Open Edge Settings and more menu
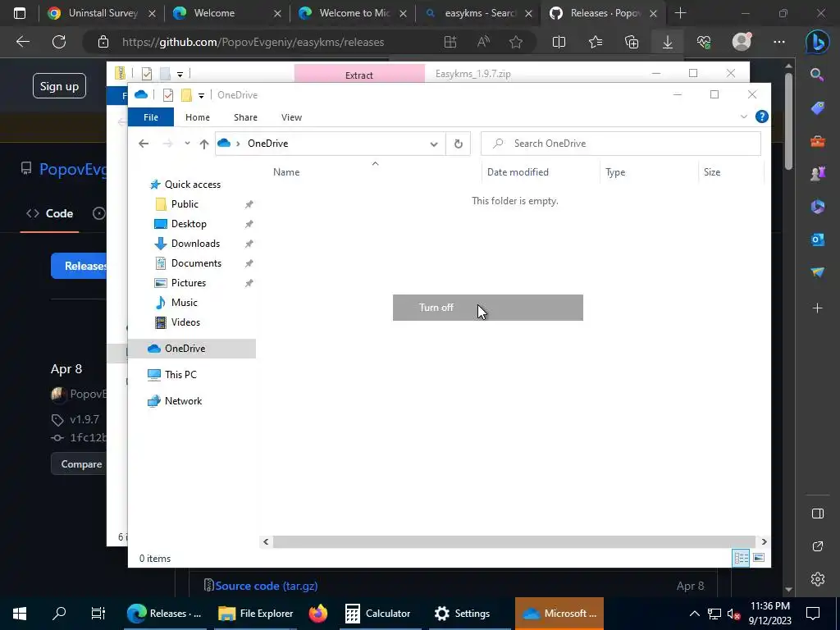Screen dimensions: 840x630 click(779, 42)
